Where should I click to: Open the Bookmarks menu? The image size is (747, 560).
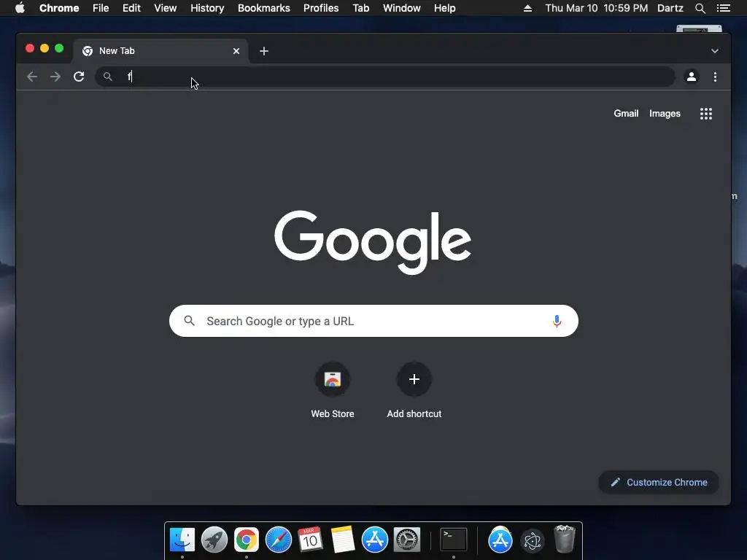point(264,8)
